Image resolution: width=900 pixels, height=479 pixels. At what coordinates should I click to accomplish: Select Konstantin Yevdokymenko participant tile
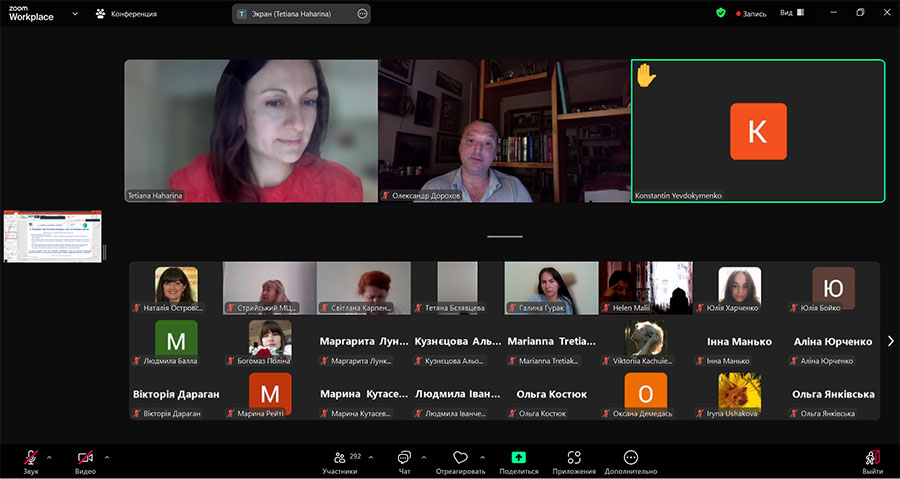point(758,131)
